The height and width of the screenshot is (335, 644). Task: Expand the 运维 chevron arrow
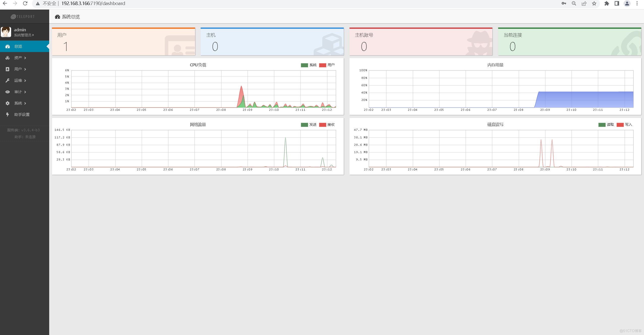[25, 81]
